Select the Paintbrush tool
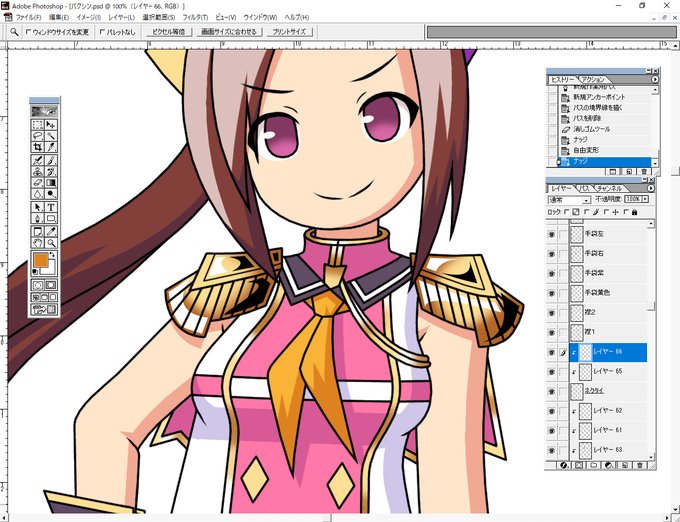This screenshot has width=680, height=522. pyautogui.click(x=51, y=160)
